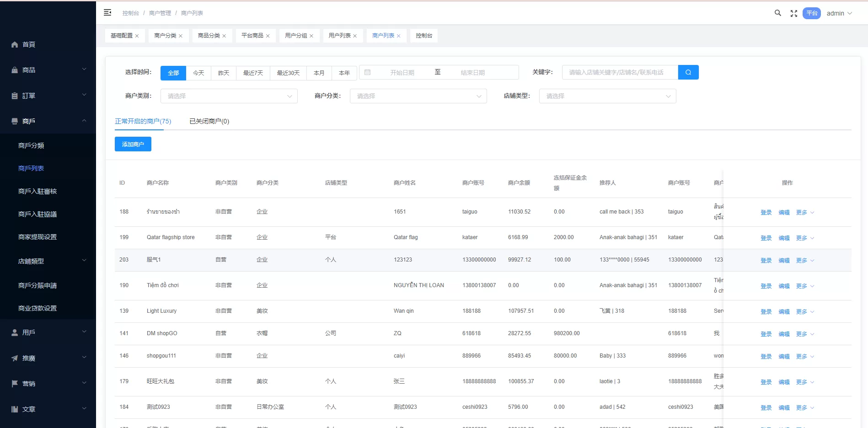The image size is (868, 428).
Task: Toggle fullscreen mode icon in header
Action: (x=794, y=14)
